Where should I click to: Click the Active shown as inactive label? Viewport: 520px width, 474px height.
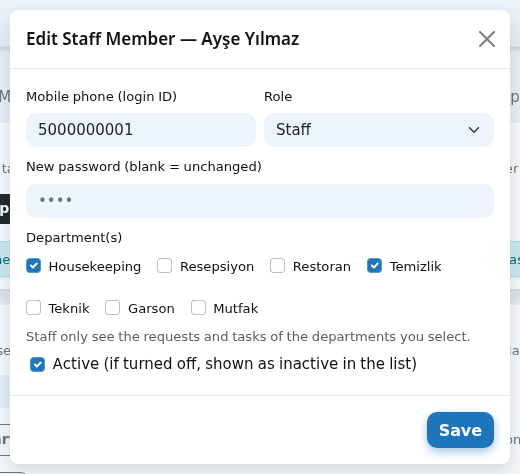tap(235, 364)
